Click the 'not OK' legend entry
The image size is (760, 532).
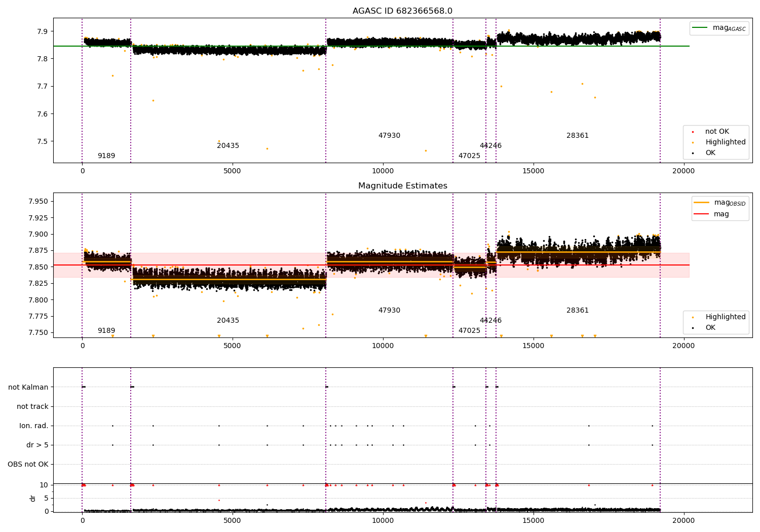717,132
